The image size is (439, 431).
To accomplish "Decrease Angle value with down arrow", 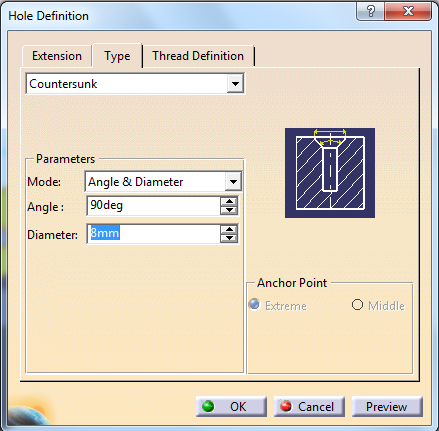I will 229,210.
